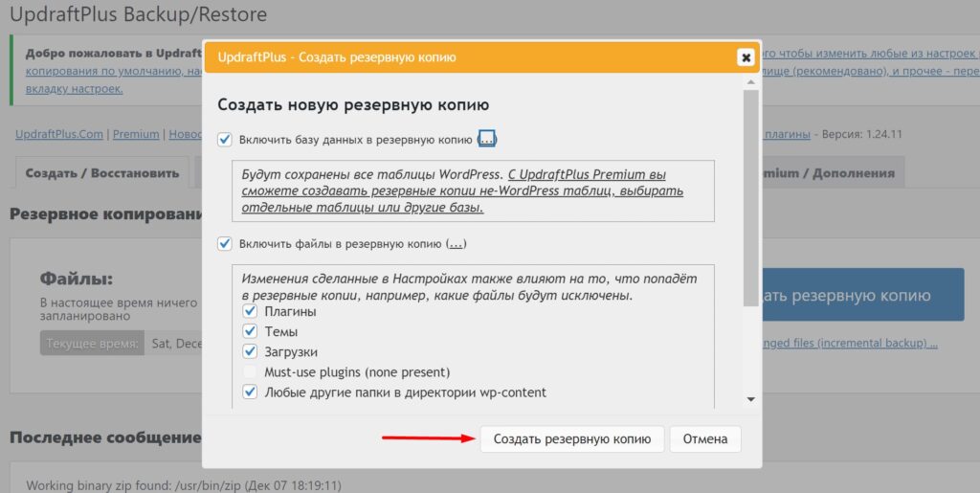Open UpdraftPlus Premium non-WordPress tables link

(x=462, y=191)
